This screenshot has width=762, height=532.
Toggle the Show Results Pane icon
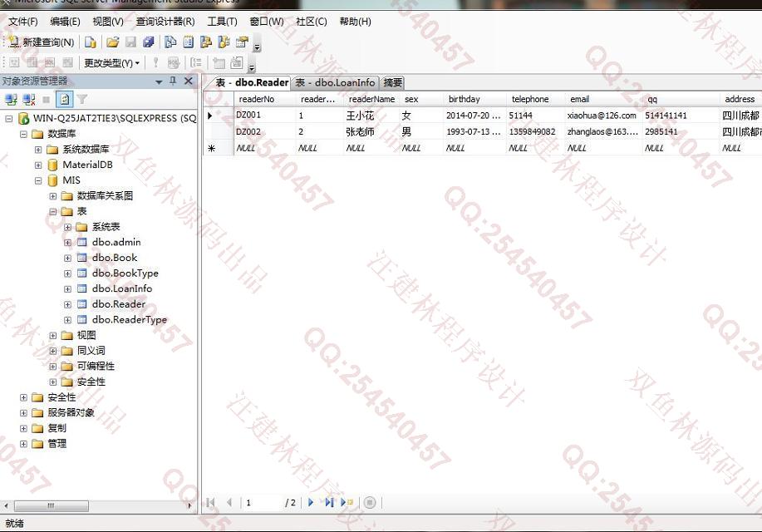click(x=68, y=62)
